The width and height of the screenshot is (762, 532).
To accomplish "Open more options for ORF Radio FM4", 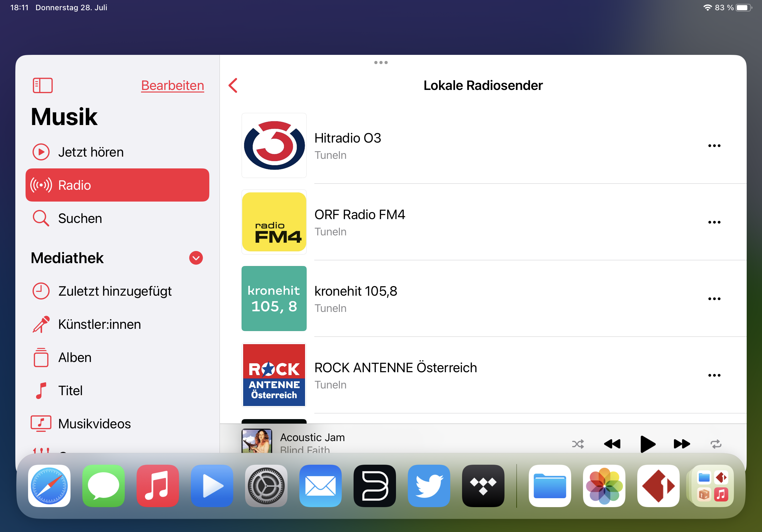I will [714, 222].
